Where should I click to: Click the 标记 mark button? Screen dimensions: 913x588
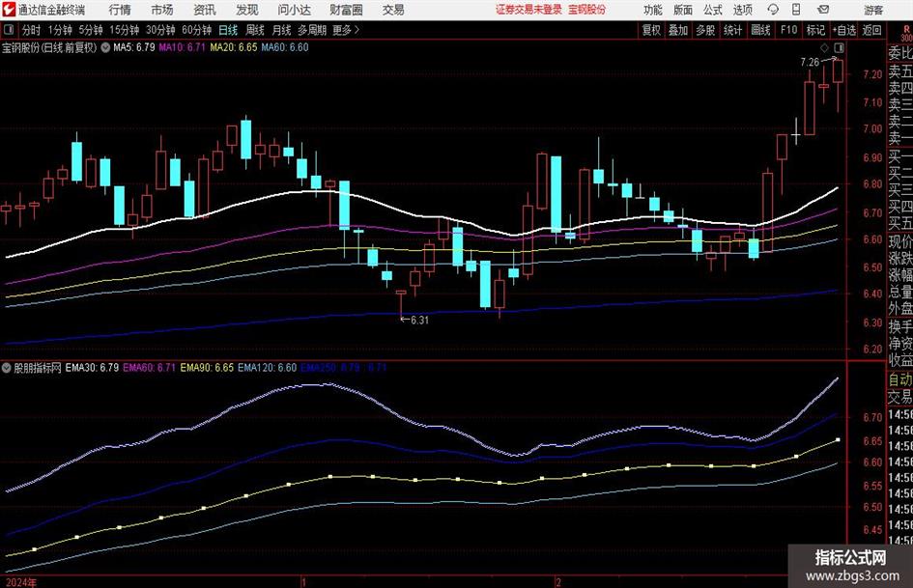815,30
